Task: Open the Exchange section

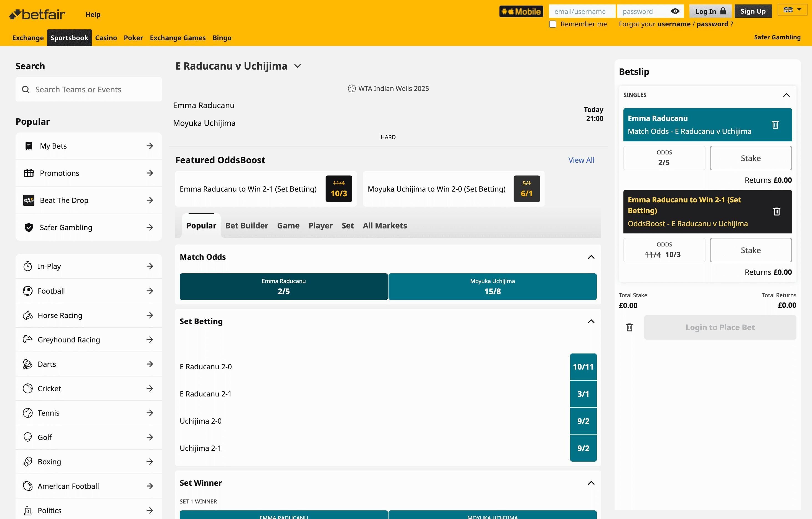Action: 28,38
